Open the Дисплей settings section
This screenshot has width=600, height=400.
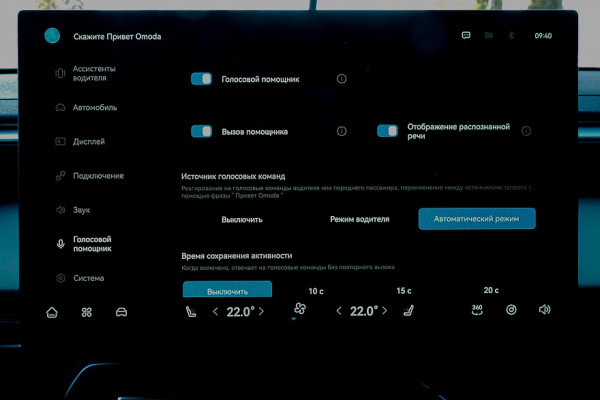[x=89, y=141]
